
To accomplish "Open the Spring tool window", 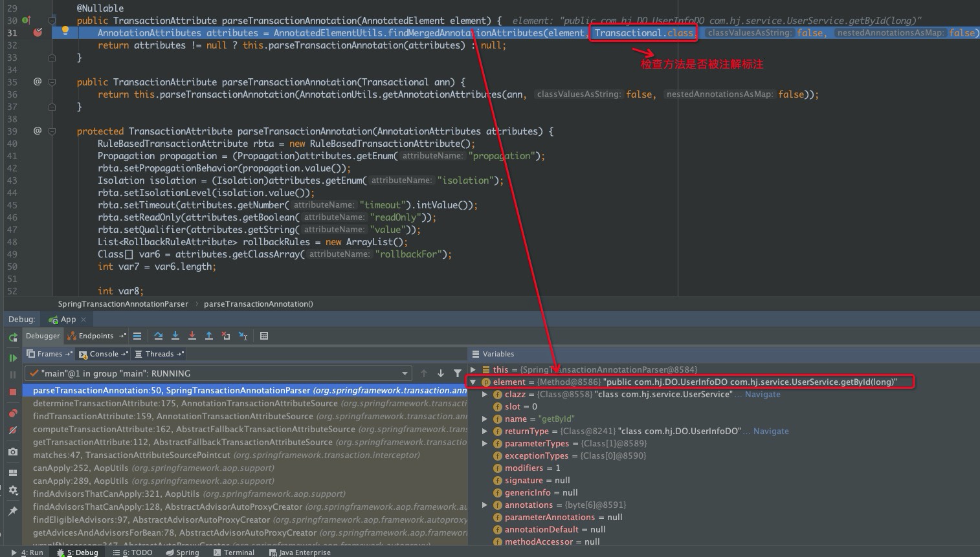I will click(x=183, y=552).
